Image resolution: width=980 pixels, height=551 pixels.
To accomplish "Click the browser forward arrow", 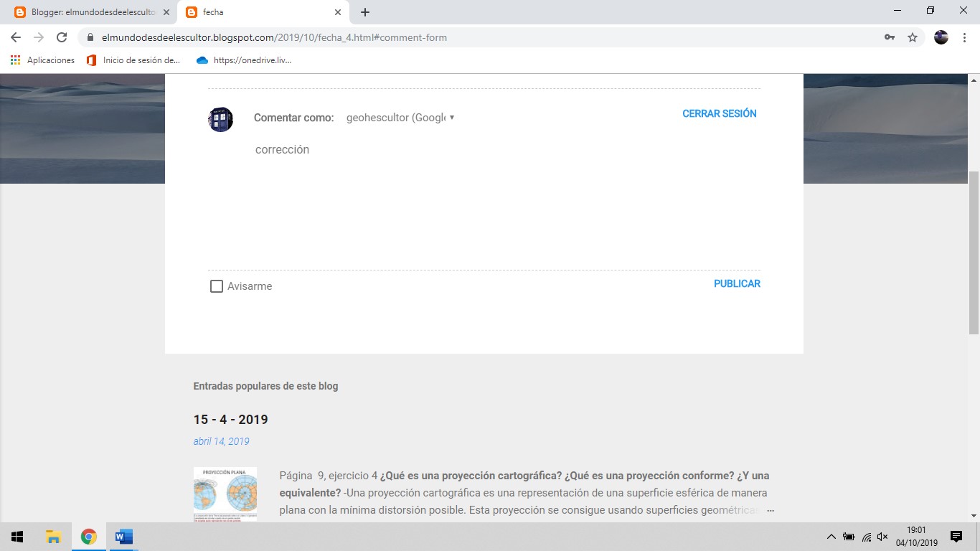I will click(39, 37).
